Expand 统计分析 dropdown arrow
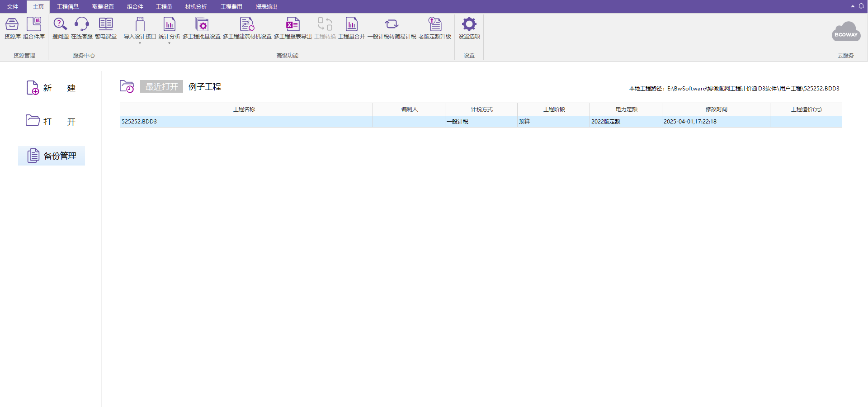This screenshot has width=868, height=407. [169, 43]
